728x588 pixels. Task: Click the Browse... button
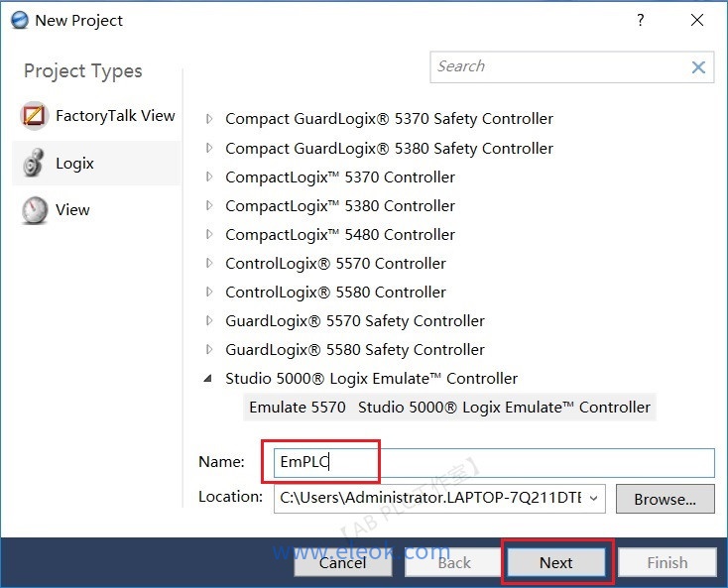(665, 499)
